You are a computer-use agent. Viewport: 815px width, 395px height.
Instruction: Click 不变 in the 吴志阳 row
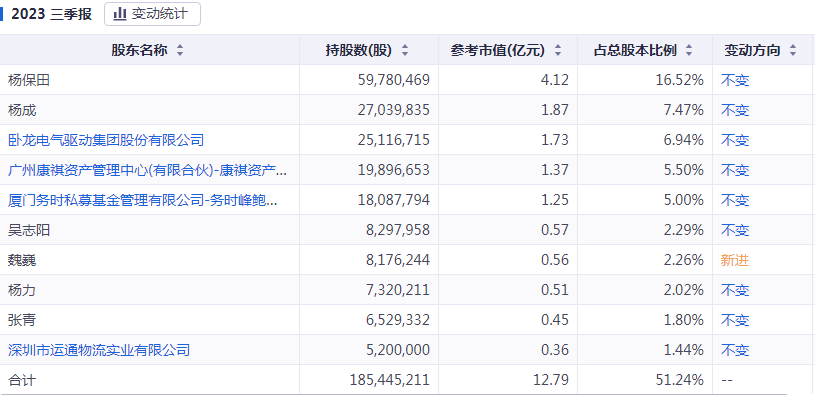735,230
